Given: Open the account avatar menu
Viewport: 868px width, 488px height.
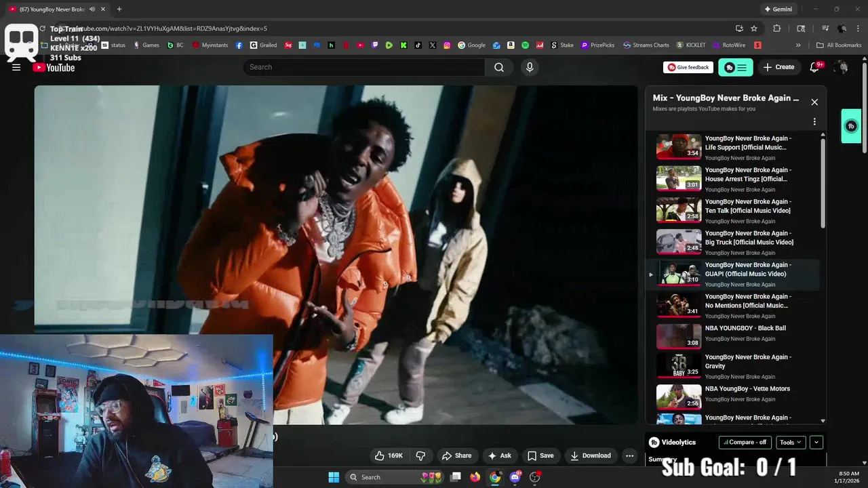Looking at the screenshot, I should (842, 67).
